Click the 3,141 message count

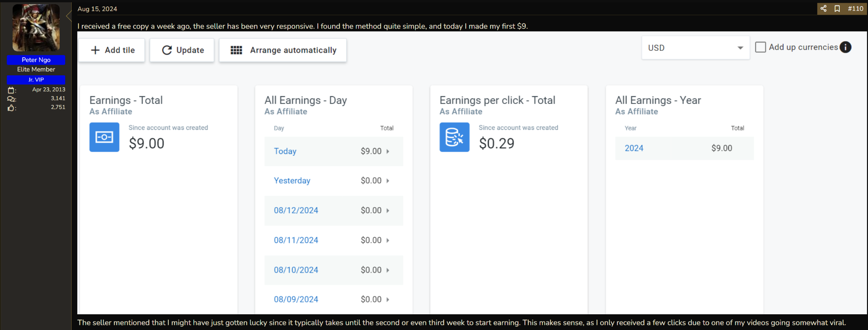point(58,98)
